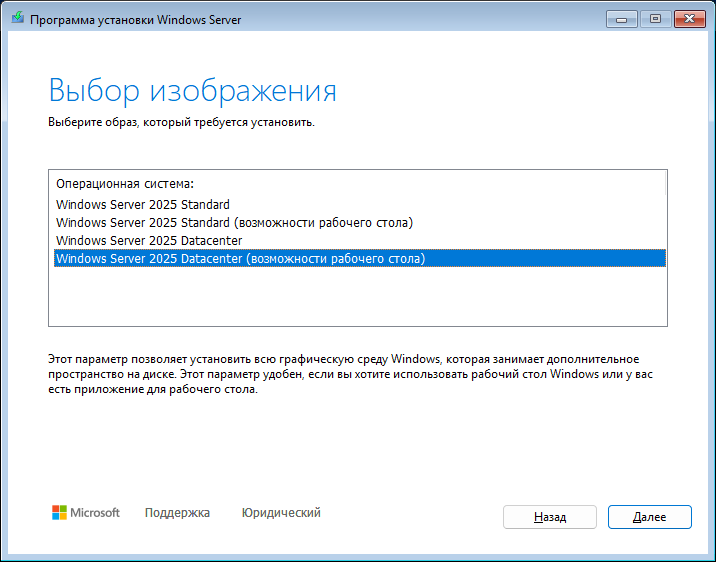Minimize the Windows Server setup window

click(x=621, y=19)
